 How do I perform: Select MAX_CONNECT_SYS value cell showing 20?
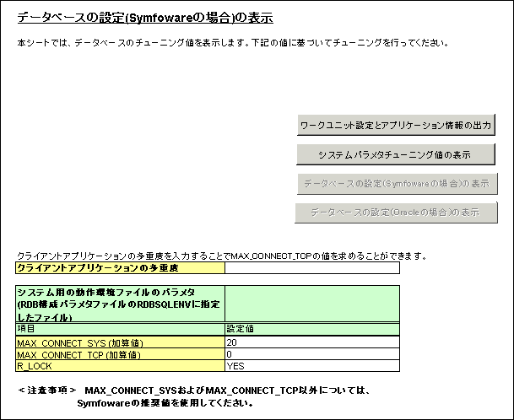(312, 342)
